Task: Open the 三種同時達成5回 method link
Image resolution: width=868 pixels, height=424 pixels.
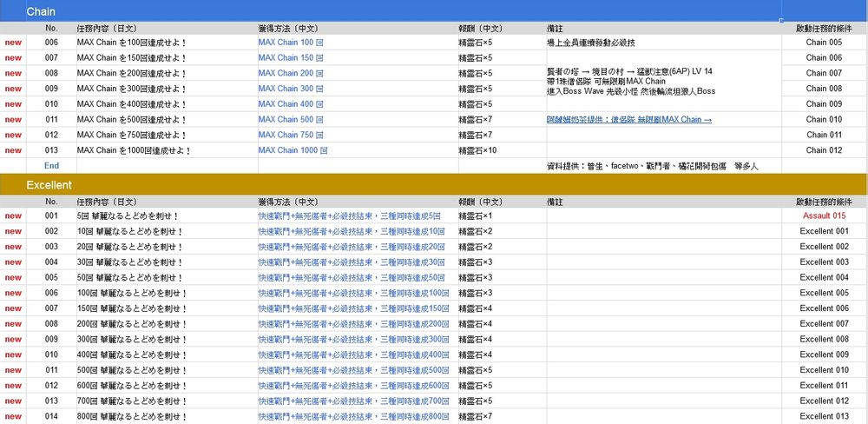Action: tap(349, 215)
